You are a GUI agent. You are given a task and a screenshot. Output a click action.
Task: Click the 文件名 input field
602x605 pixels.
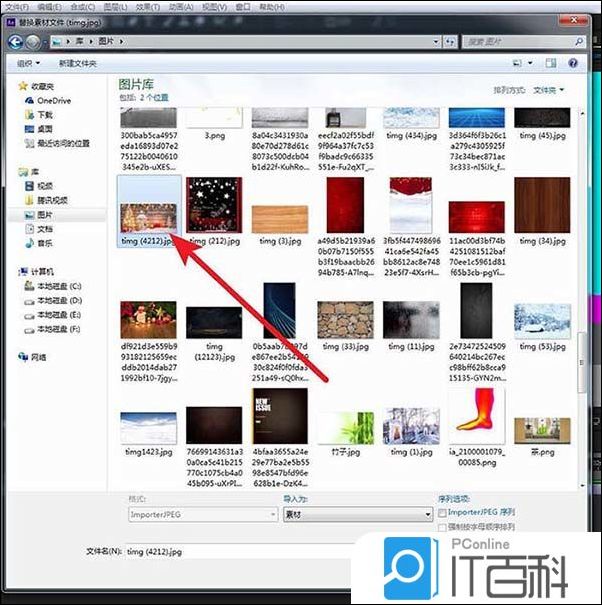pyautogui.click(x=239, y=552)
